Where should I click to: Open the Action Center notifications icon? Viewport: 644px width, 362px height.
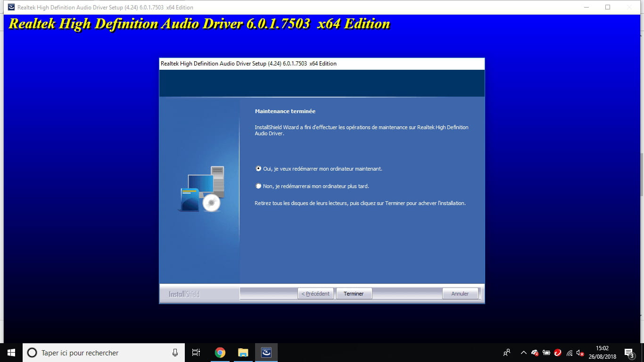[x=629, y=353]
